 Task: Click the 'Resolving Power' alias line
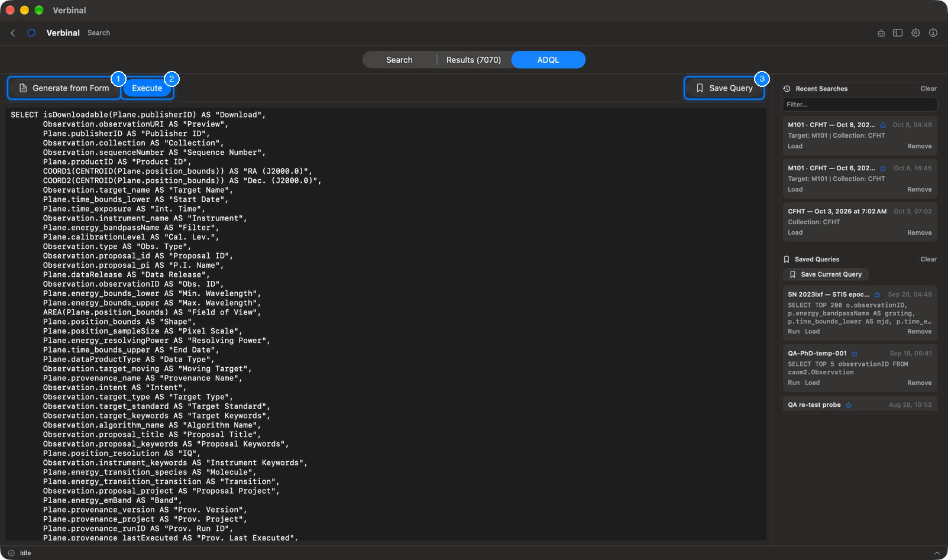tap(157, 341)
